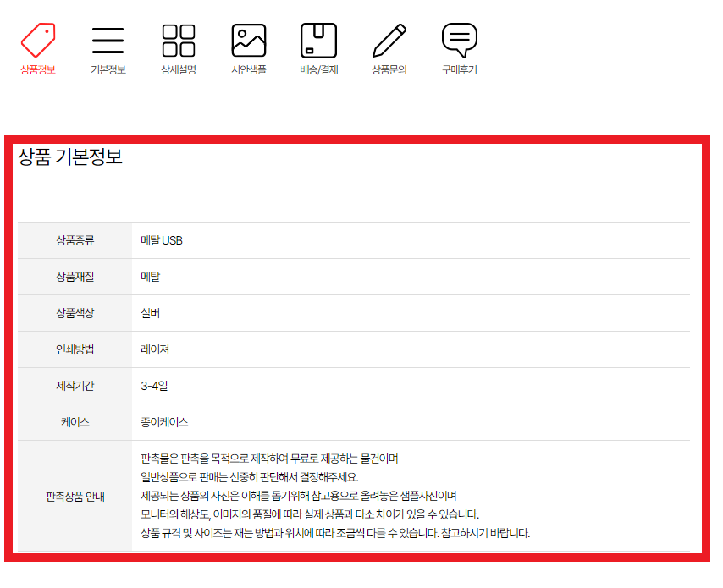Screen dimensions: 723x588
Task: Click the 메탈 USB value cell
Action: 162,240
